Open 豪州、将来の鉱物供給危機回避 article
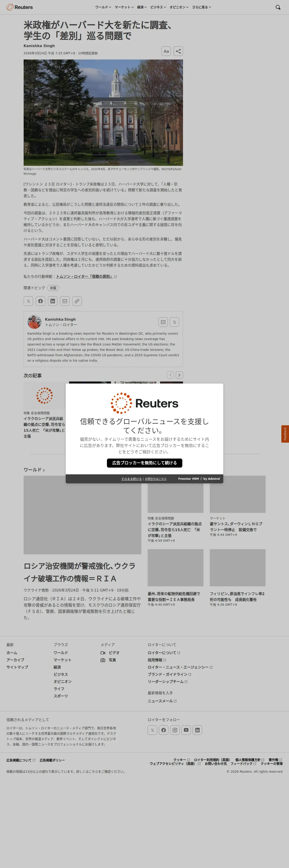This screenshot has width=289, height=868. (174, 596)
